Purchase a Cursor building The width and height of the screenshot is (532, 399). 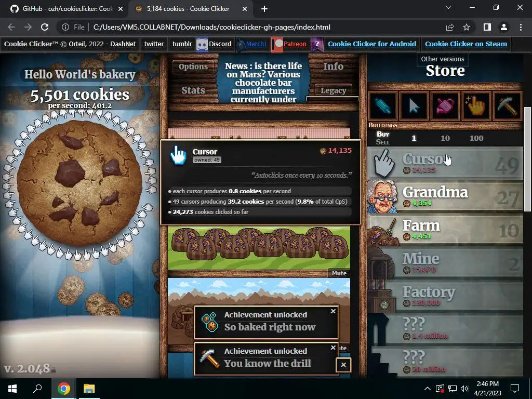pyautogui.click(x=445, y=163)
